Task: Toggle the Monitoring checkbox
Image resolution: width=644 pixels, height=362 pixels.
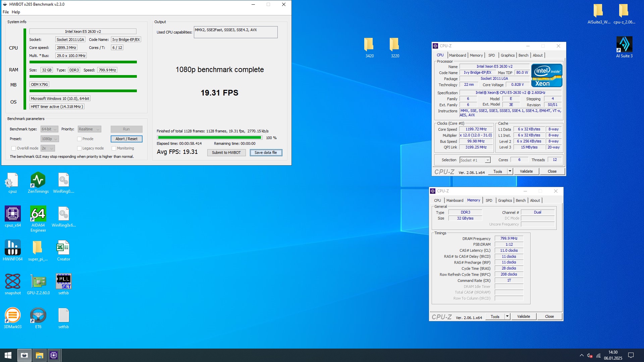Action: pos(114,148)
